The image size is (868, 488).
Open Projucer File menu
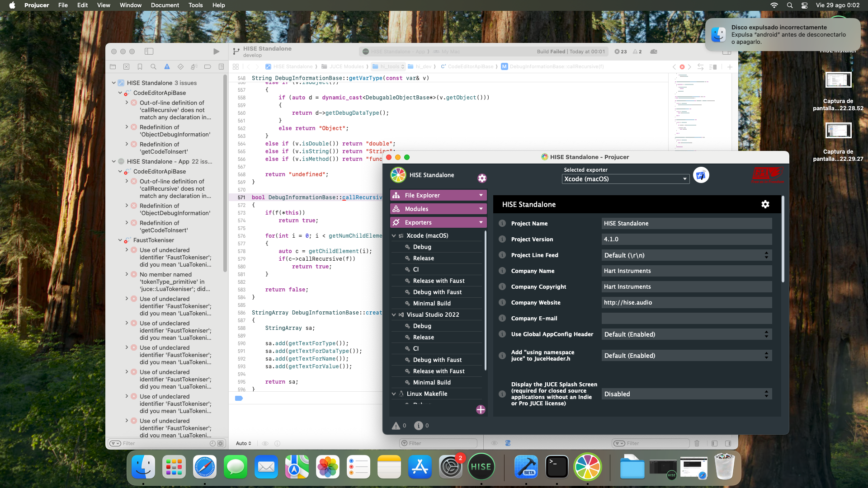63,5
